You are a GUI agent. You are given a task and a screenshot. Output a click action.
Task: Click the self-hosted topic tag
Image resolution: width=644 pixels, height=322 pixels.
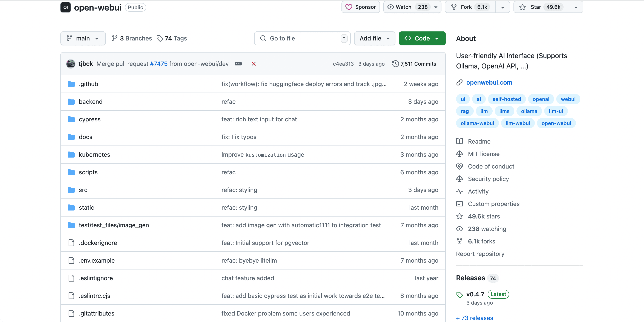tap(507, 99)
